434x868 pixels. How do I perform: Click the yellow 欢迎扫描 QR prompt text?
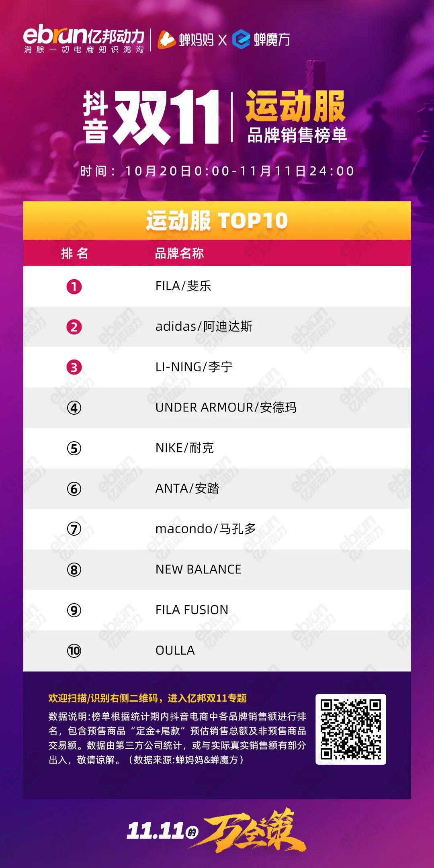[x=147, y=698]
